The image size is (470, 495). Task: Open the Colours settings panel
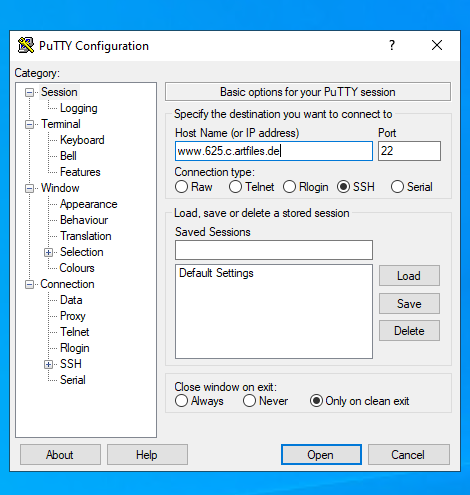pyautogui.click(x=77, y=268)
